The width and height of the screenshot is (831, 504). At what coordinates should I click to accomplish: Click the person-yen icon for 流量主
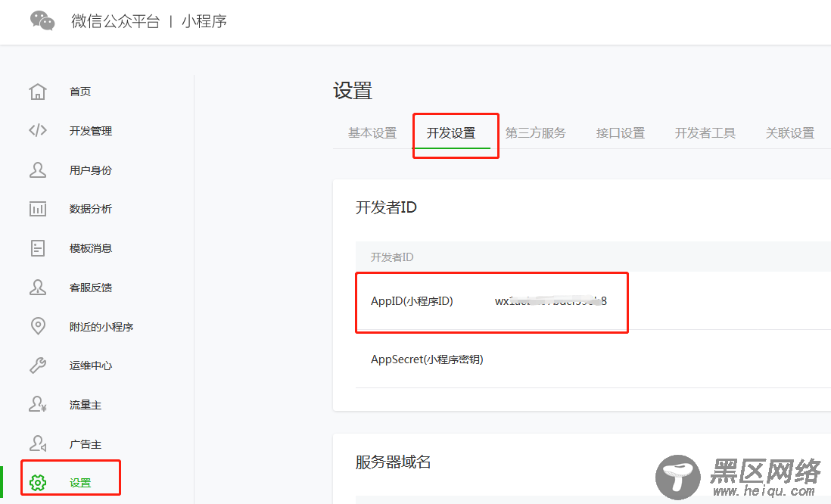38,404
